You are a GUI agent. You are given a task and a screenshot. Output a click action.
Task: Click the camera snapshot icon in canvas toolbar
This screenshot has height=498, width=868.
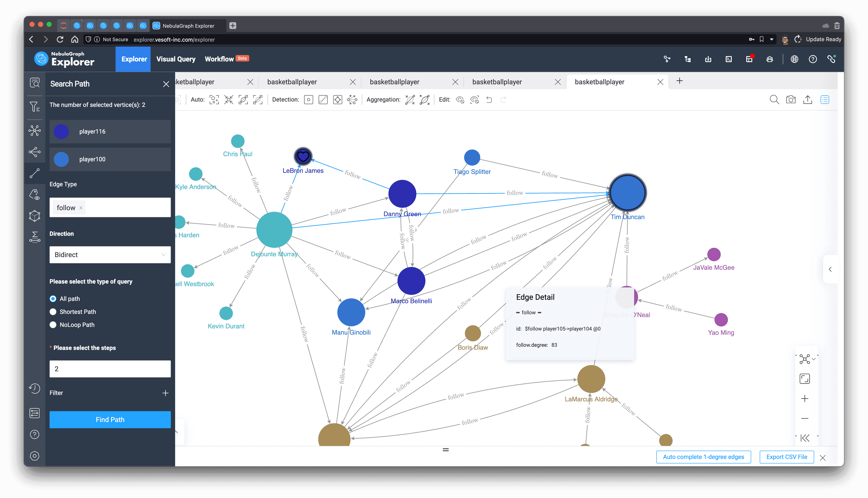pyautogui.click(x=791, y=99)
